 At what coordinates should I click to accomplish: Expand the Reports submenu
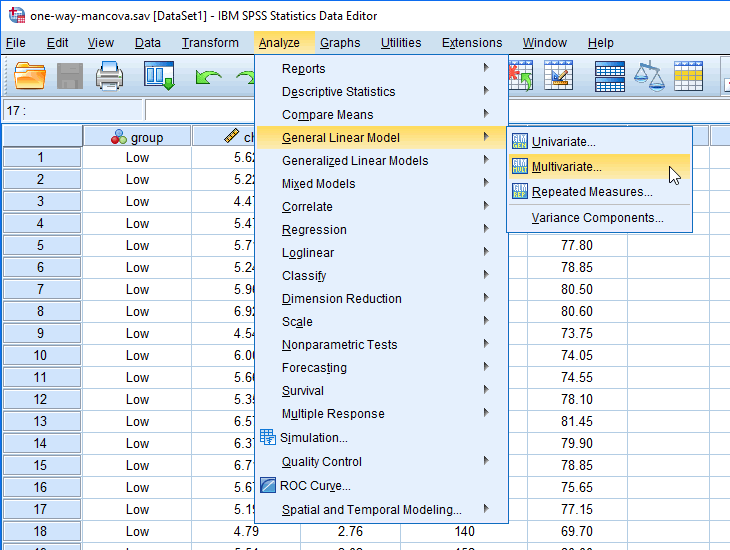tap(381, 68)
